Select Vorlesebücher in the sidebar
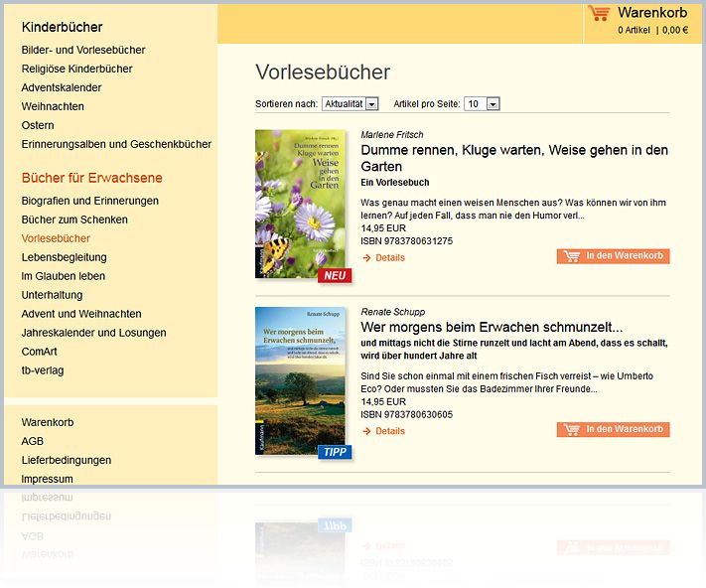The width and height of the screenshot is (706, 588). (56, 238)
